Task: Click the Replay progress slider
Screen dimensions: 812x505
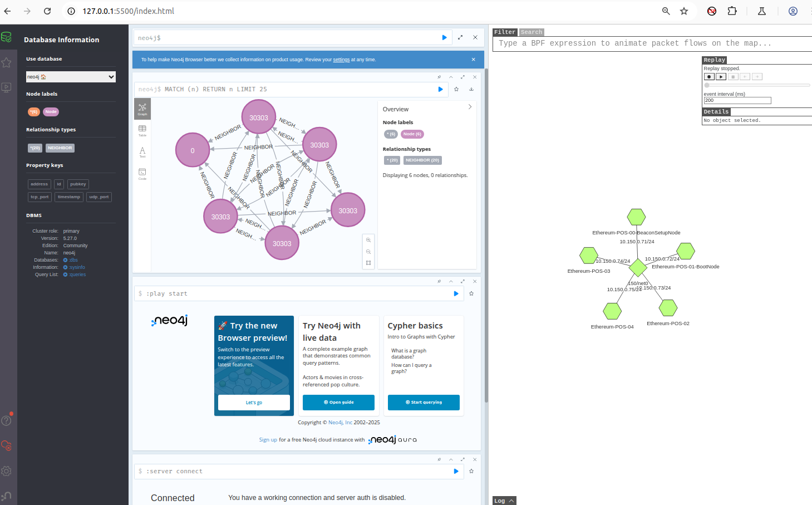Action: point(757,85)
